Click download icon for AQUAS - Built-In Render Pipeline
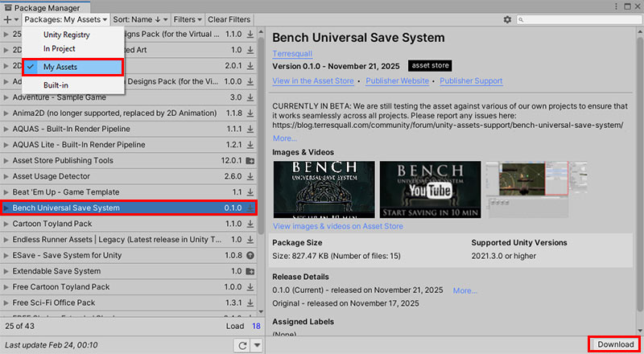 pos(250,129)
